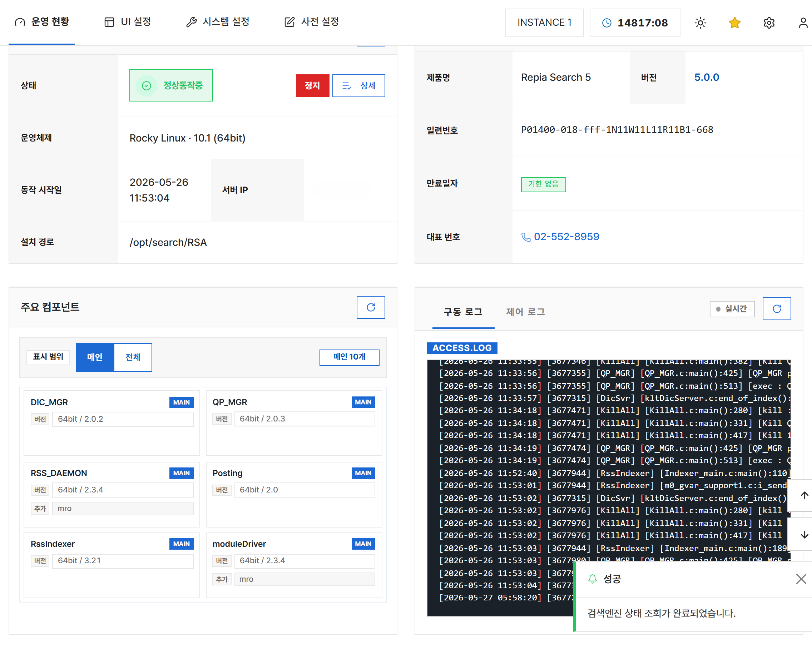812x649 pixels.
Task: Click the log line dated 2026-05-27 05:58:20
Action: click(x=506, y=598)
